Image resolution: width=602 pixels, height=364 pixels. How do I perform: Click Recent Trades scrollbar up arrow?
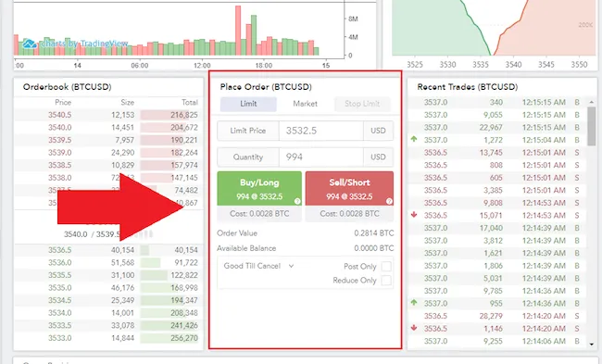tap(591, 102)
